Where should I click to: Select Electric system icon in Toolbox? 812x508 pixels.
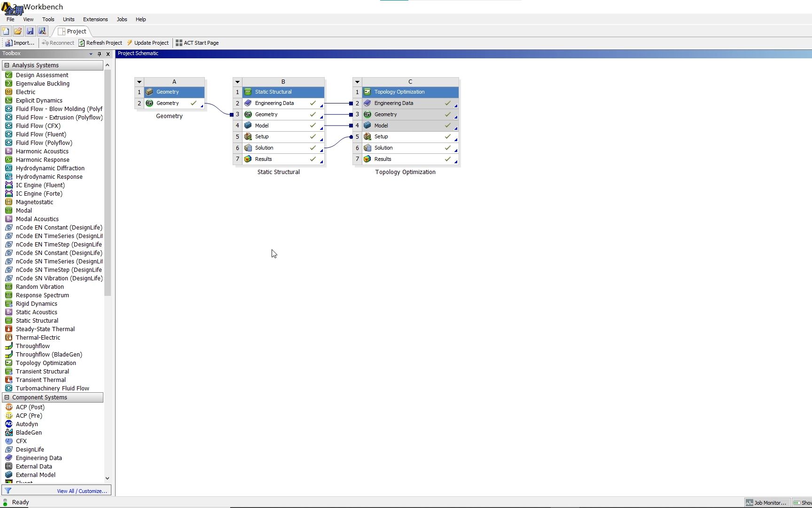pos(8,92)
